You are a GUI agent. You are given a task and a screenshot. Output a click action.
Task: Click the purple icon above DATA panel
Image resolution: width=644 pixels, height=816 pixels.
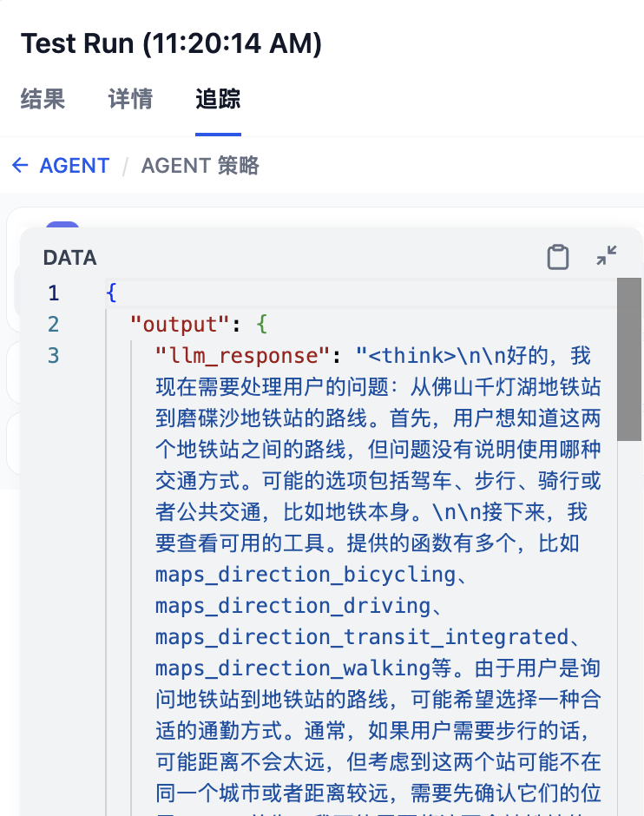tap(62, 226)
